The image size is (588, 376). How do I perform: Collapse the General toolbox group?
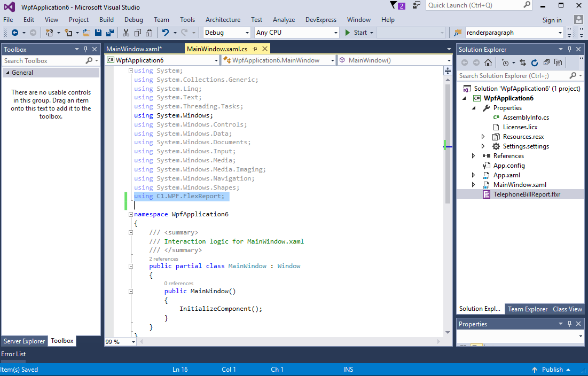(7, 73)
